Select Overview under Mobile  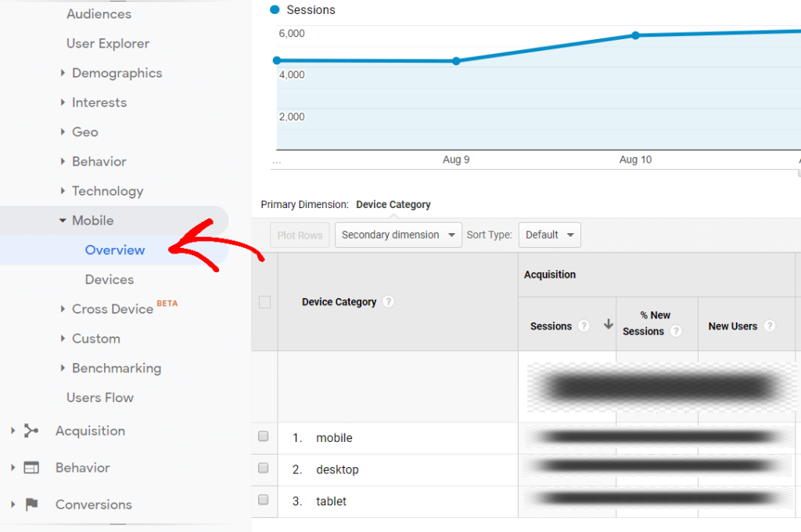click(115, 250)
